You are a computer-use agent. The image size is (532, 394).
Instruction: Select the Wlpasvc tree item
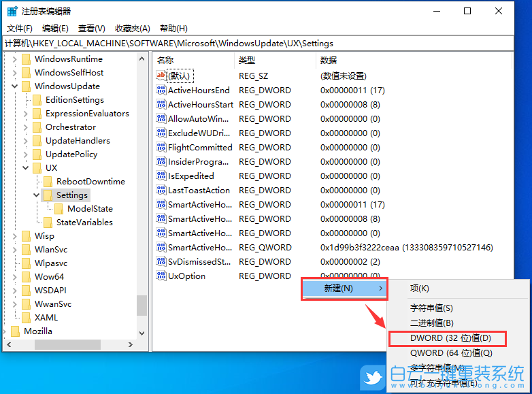click(51, 263)
